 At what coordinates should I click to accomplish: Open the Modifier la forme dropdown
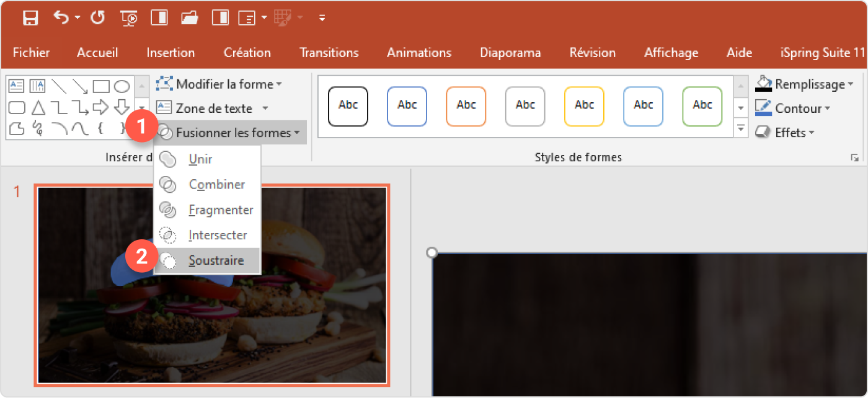coord(224,84)
